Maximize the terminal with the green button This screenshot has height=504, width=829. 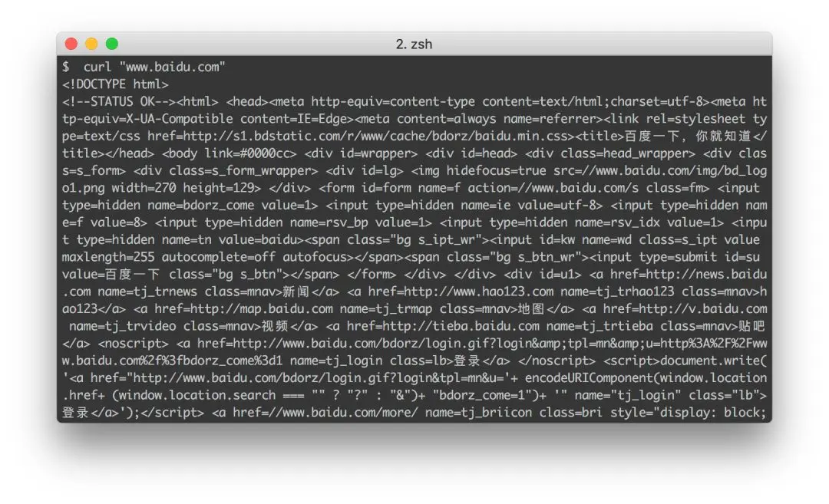tap(111, 44)
